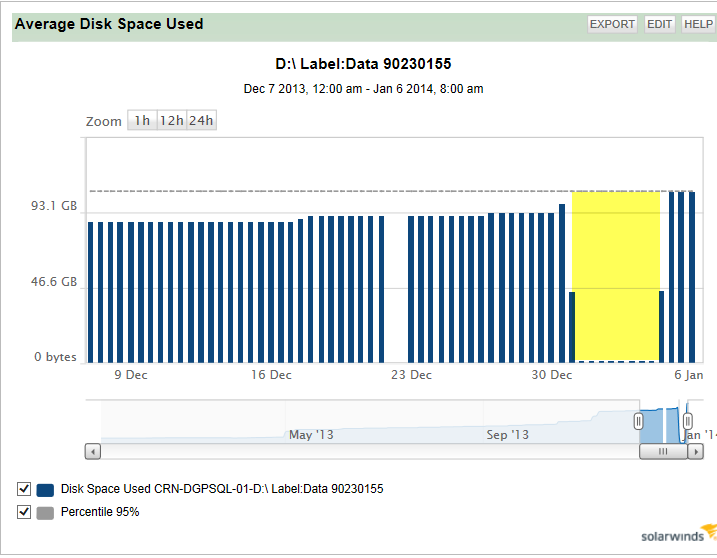
Task: Click the Disk Space Used CRN-DGPSQL-01 legend label
Action: [222, 489]
